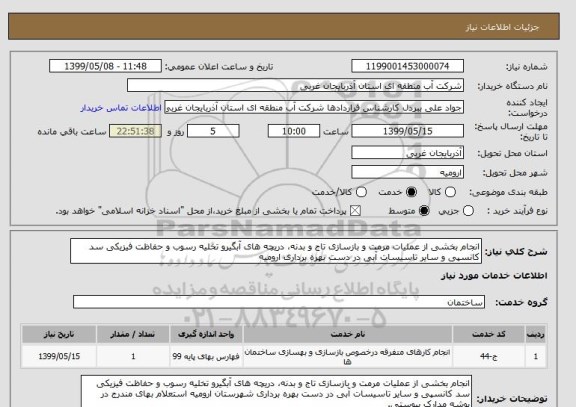Image resolution: width=576 pixels, height=407 pixels.
Task: Select the کالا radio button
Action: (450, 192)
